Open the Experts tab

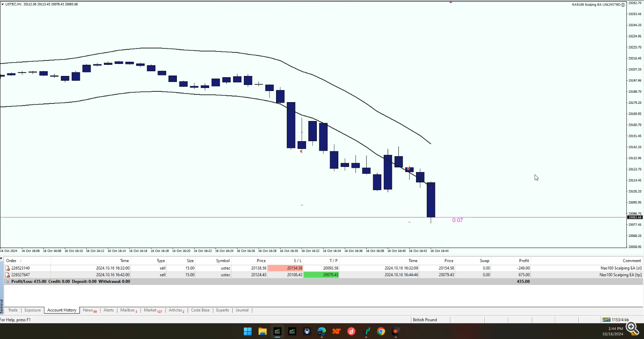click(x=222, y=310)
